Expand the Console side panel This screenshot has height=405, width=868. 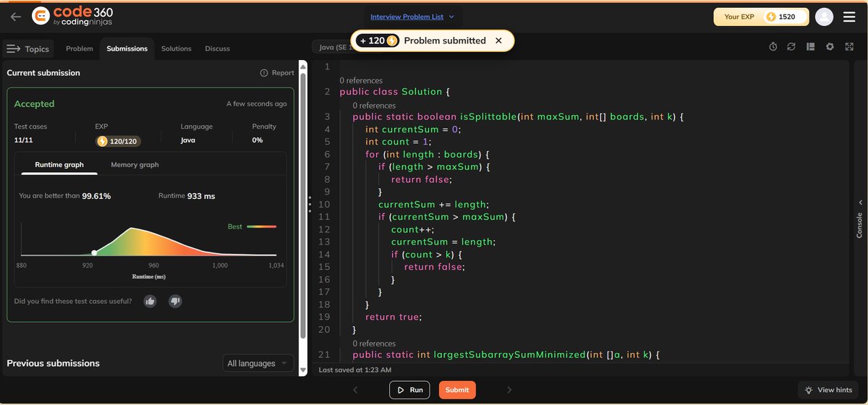tap(859, 218)
